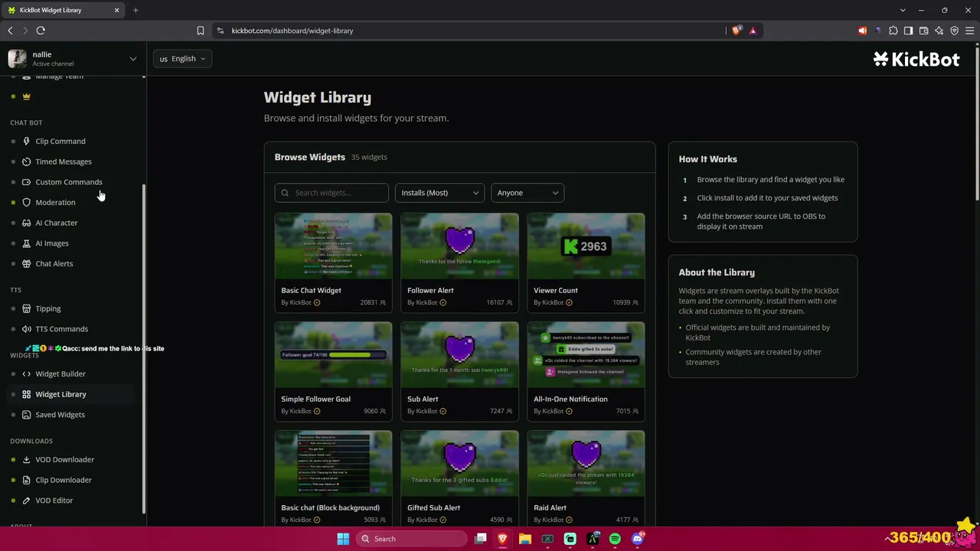
Task: Open the Brave main hamburger menu
Action: tap(970, 31)
